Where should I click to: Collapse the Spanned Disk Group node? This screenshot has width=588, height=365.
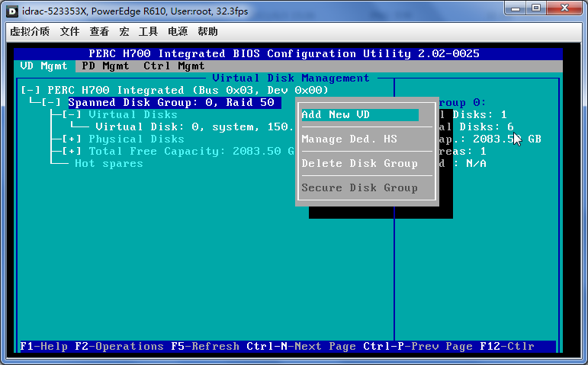[x=51, y=102]
